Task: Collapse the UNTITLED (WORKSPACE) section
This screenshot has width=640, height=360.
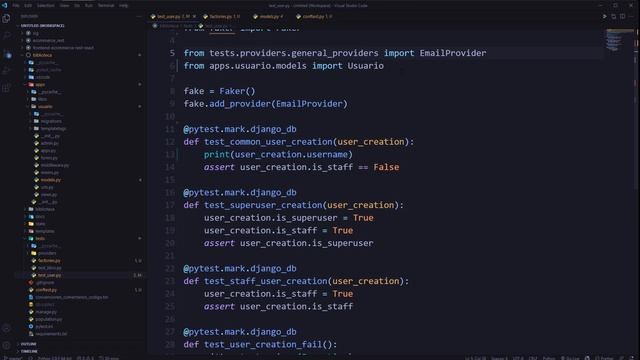Action: pyautogui.click(x=41, y=26)
